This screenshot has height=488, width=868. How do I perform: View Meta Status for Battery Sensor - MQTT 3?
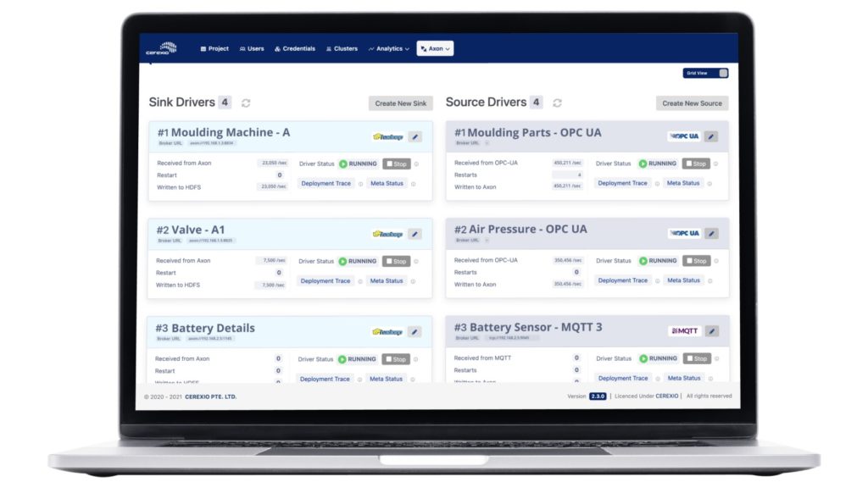(x=684, y=379)
